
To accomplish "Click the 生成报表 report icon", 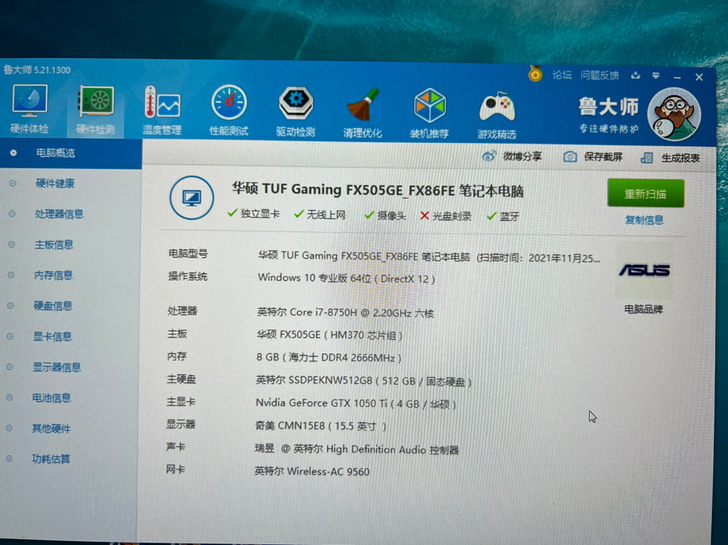I will pyautogui.click(x=647, y=158).
